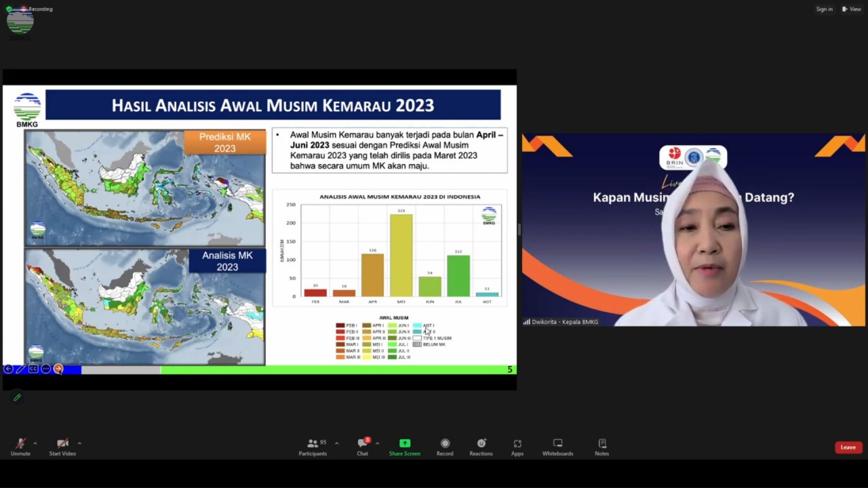Go to previous slide with back arrow

point(8,369)
